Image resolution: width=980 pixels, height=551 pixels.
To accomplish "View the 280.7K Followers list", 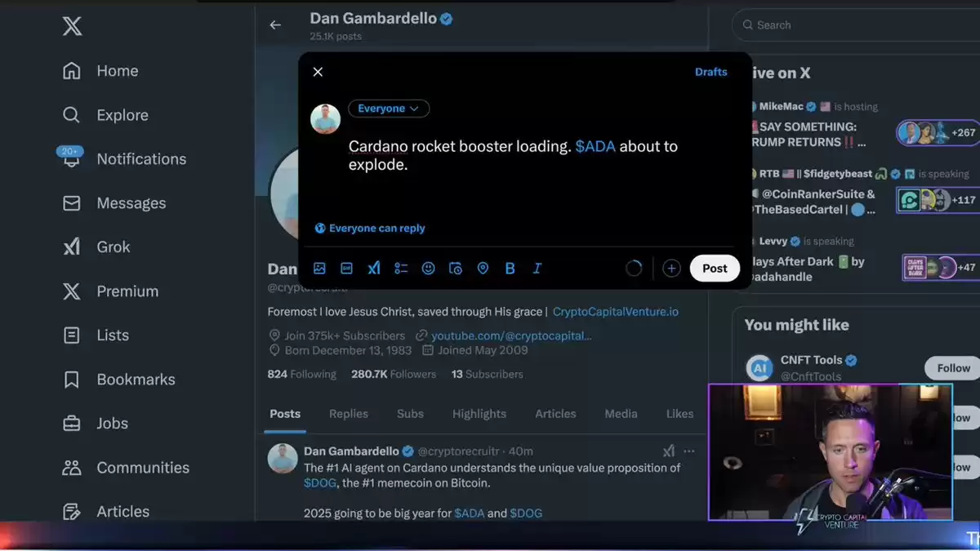I will [x=394, y=374].
